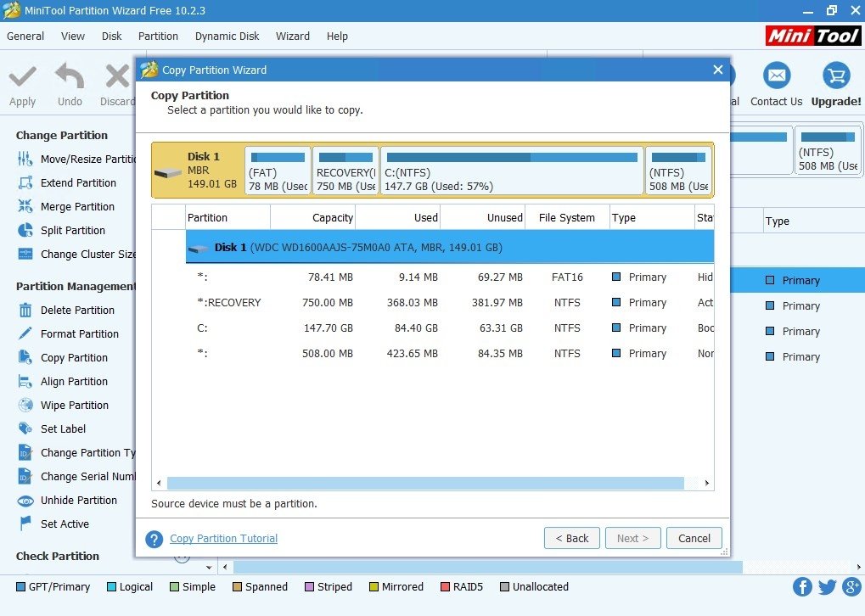Open the Disk menu
Screen dimensions: 865x616
tap(111, 36)
